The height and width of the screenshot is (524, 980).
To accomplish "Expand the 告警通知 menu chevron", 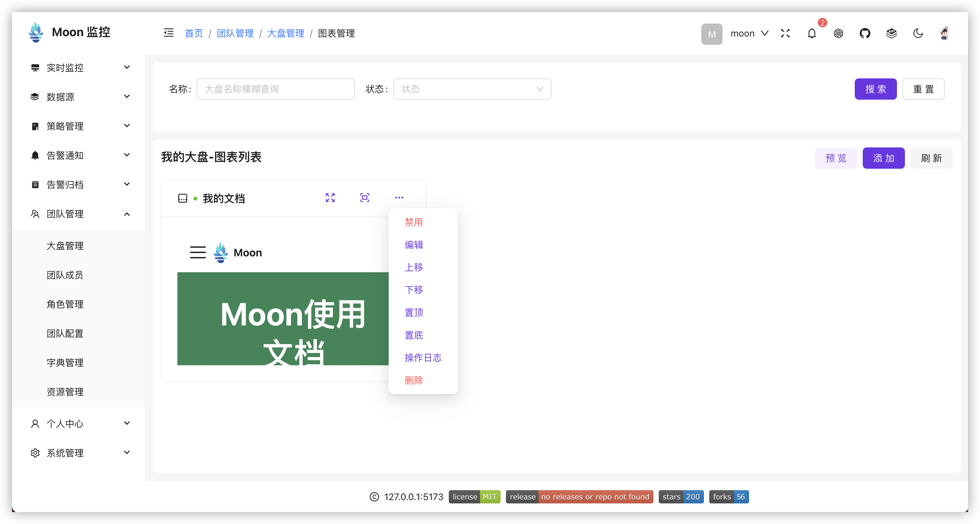I will point(127,155).
